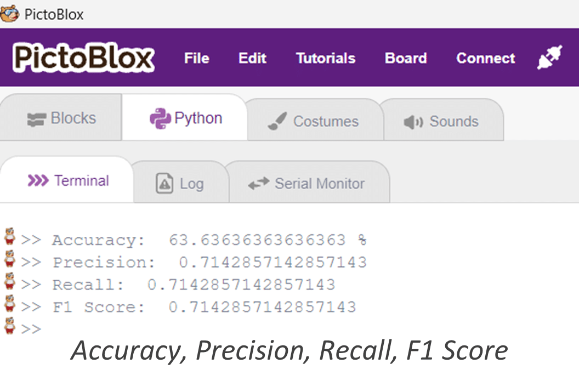Viewport: 579px width, 392px height.
Task: Click the PictoBlox bear icon in title bar
Action: [x=9, y=13]
